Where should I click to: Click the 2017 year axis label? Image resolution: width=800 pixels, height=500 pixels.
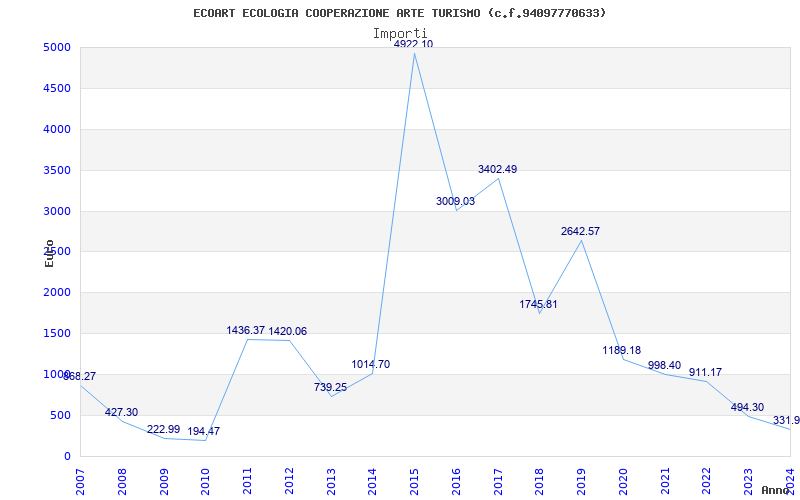[498, 482]
